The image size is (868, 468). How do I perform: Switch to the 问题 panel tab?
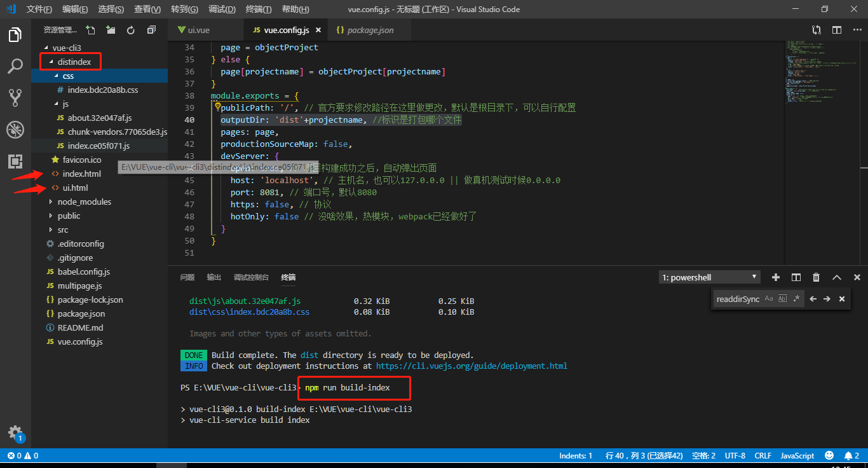(x=187, y=277)
